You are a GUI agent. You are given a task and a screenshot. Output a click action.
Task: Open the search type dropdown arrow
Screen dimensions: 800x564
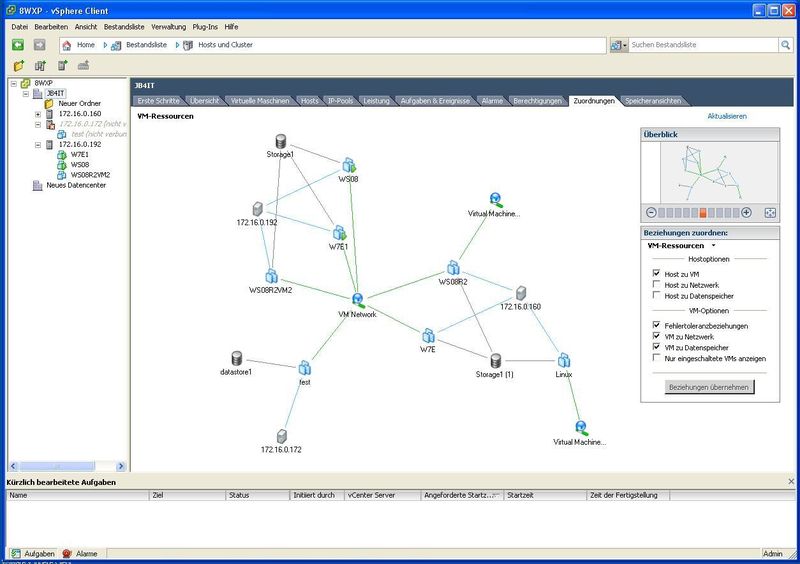[625, 45]
